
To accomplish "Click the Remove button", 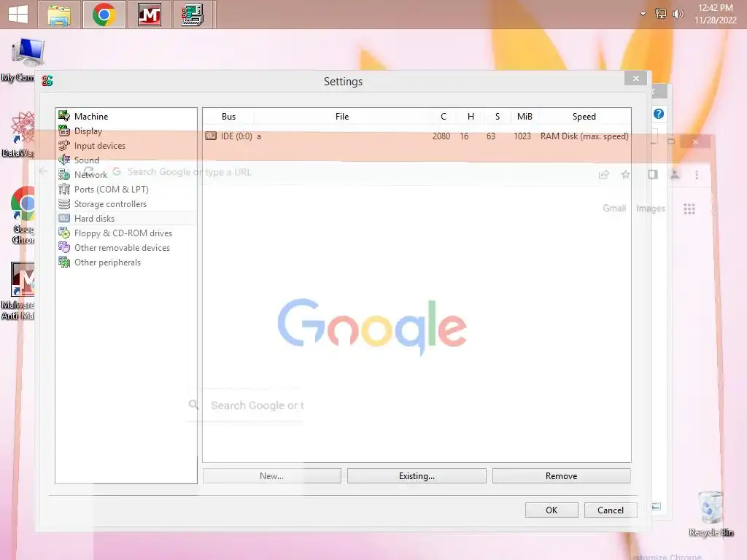I will [x=561, y=475].
